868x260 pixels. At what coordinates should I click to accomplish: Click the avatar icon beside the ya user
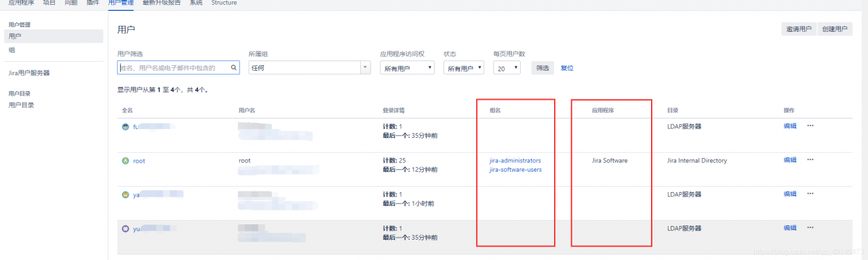125,195
